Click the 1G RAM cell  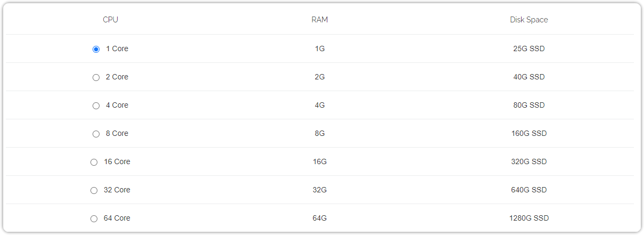coord(320,48)
